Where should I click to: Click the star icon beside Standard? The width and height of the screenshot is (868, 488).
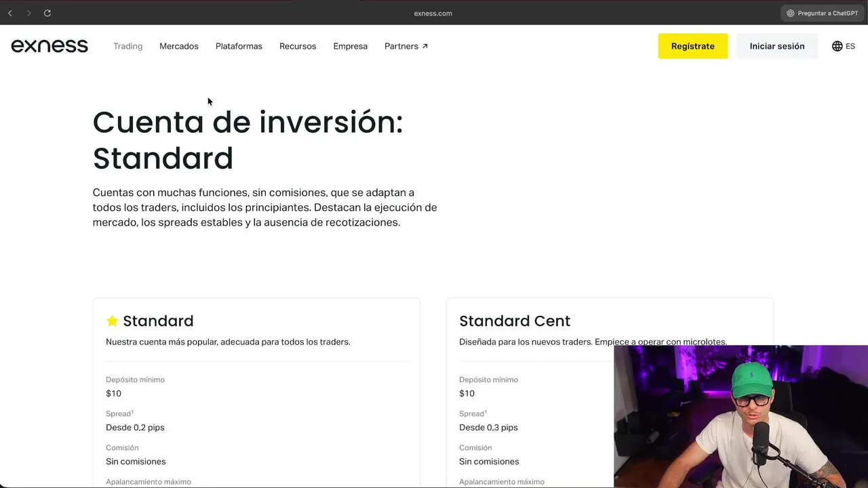[x=113, y=321]
